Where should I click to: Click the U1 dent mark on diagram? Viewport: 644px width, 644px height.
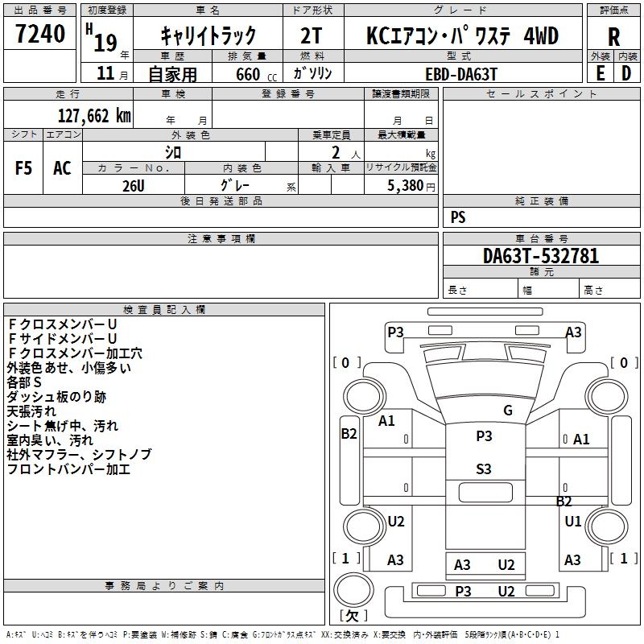pos(572,522)
